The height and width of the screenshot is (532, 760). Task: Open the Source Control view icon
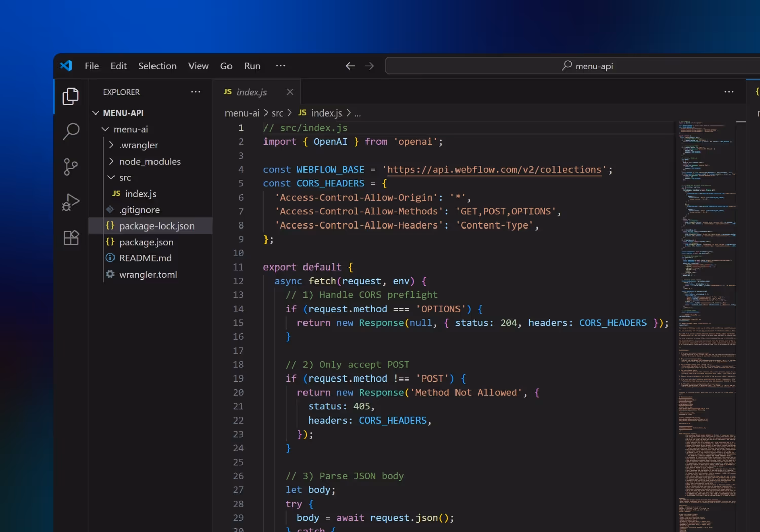click(70, 167)
